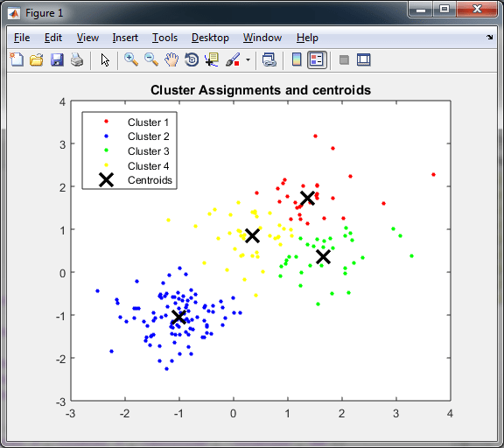
Task: Click the Link Plot icon
Action: click(x=269, y=59)
